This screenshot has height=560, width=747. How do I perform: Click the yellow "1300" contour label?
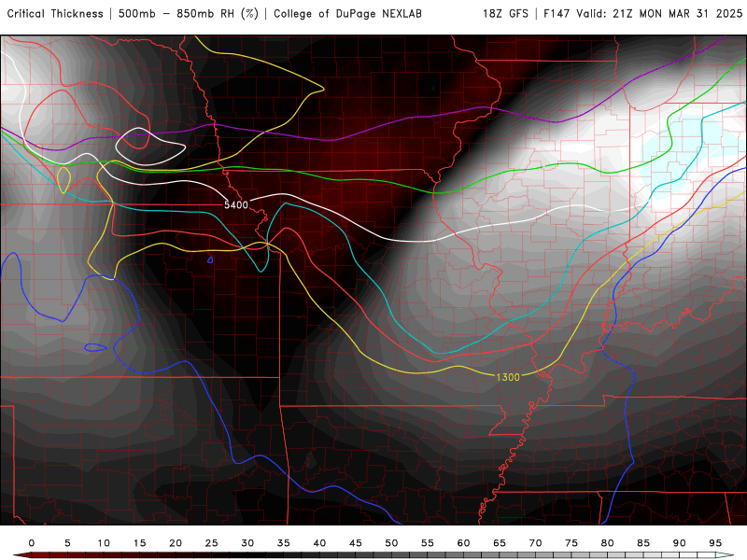508,377
